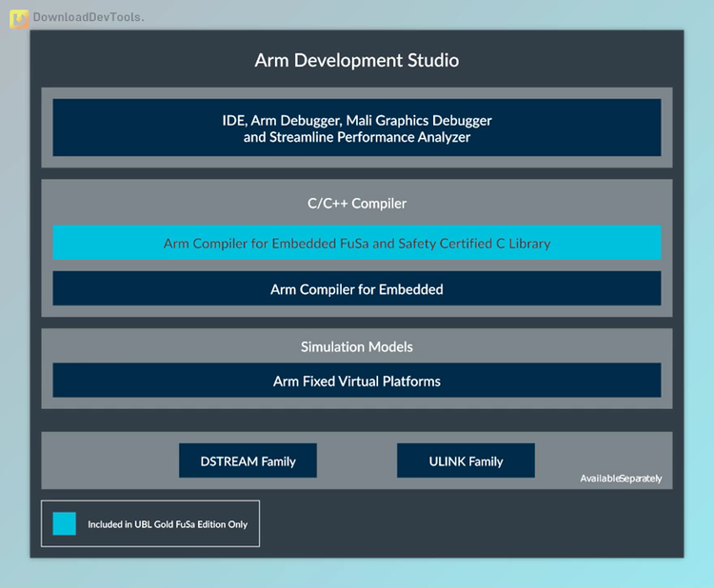Select the IDE, Arm Debugger, Mali Graphics Debugger block
The width and height of the screenshot is (714, 588).
[x=357, y=127]
